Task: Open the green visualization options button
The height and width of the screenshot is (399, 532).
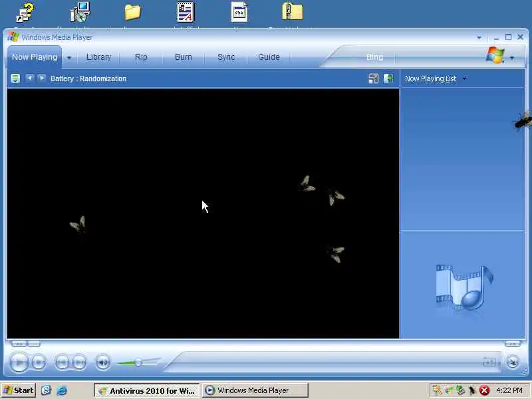Action: [x=15, y=78]
